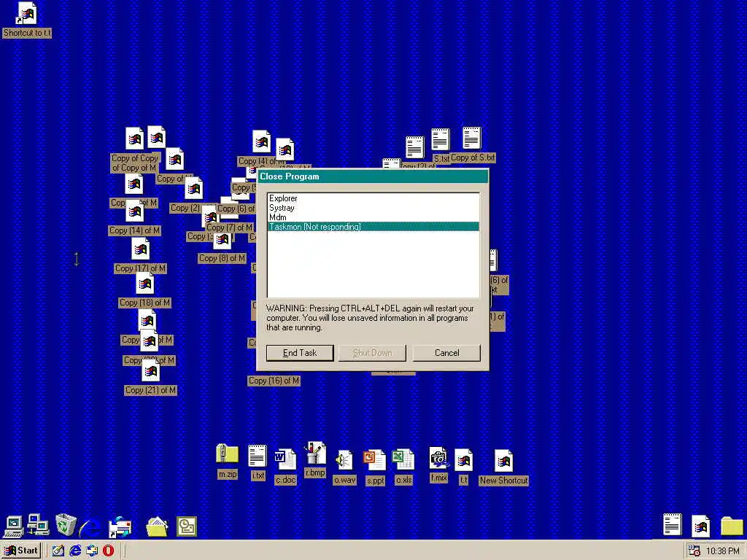Image resolution: width=747 pixels, height=560 pixels.
Task: Select the My Documents folder desktop icon
Action: [157, 526]
